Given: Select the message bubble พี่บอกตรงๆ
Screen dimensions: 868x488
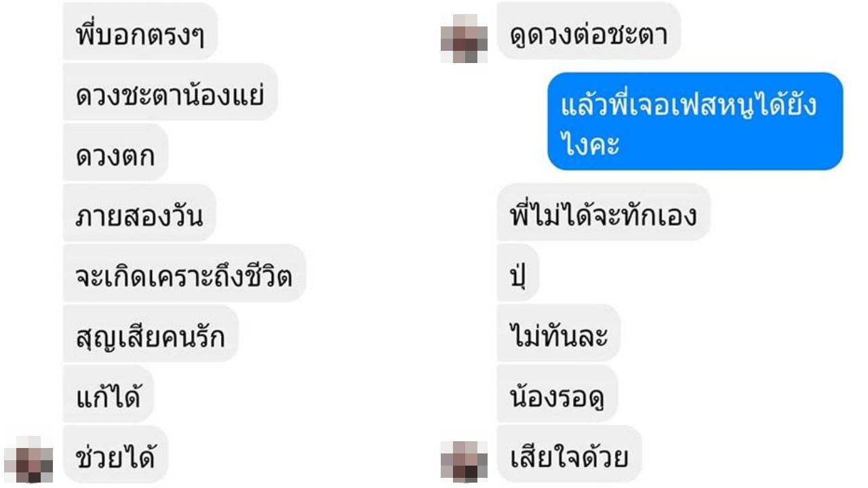Looking at the screenshot, I should coord(140,32).
